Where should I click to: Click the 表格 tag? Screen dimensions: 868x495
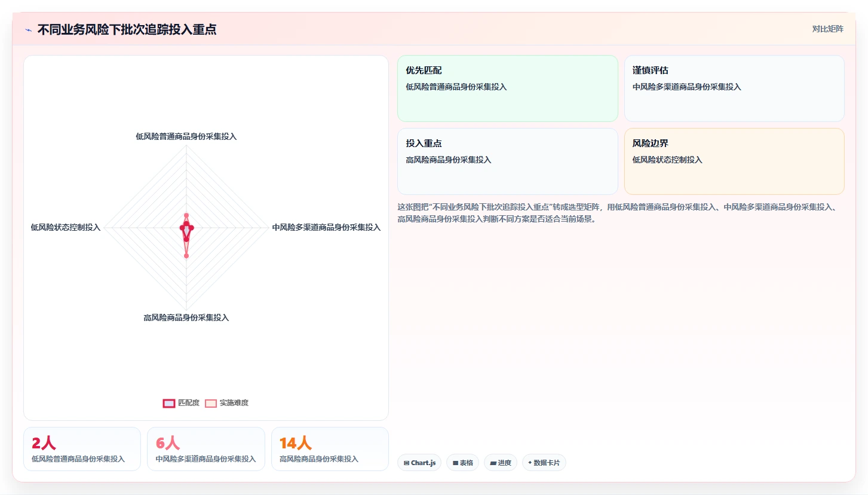click(462, 463)
